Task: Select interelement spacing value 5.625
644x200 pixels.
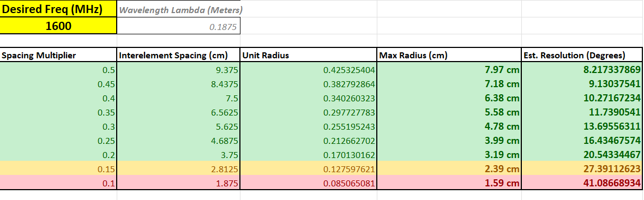Action: tap(179, 126)
